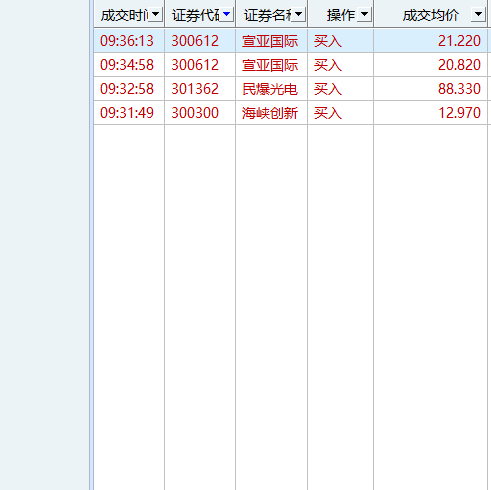The width and height of the screenshot is (491, 490).
Task: Select the stock name 海峡创新
Action: pyautogui.click(x=270, y=113)
